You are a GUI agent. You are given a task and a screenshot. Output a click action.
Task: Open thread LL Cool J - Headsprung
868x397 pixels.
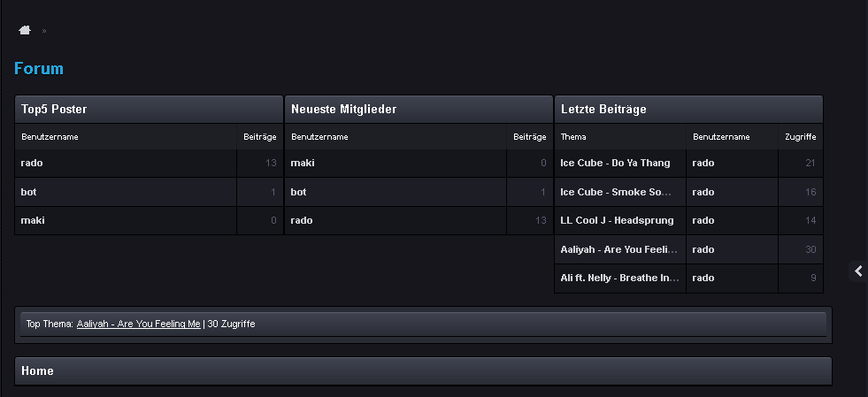tap(617, 220)
